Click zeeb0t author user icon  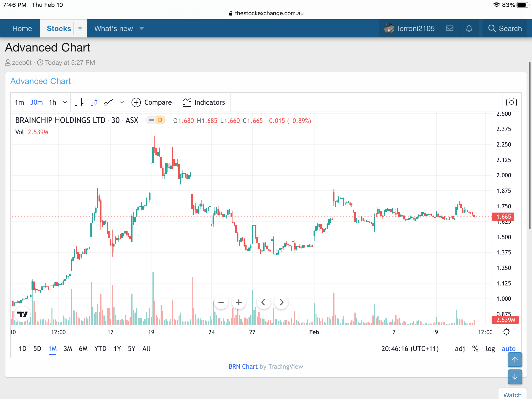coord(8,63)
